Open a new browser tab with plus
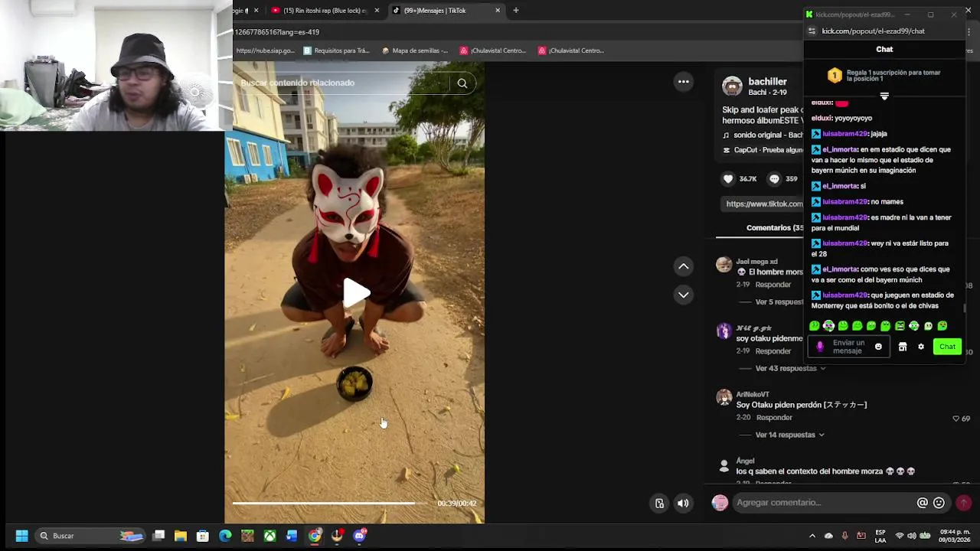980x551 pixels. pyautogui.click(x=516, y=11)
